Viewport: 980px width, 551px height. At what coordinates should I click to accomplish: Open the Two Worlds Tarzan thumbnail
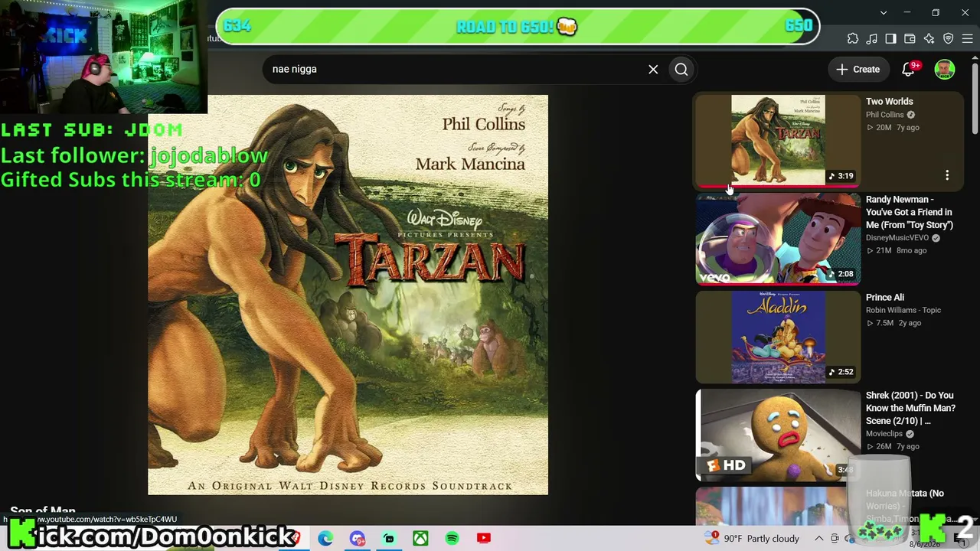[778, 141]
